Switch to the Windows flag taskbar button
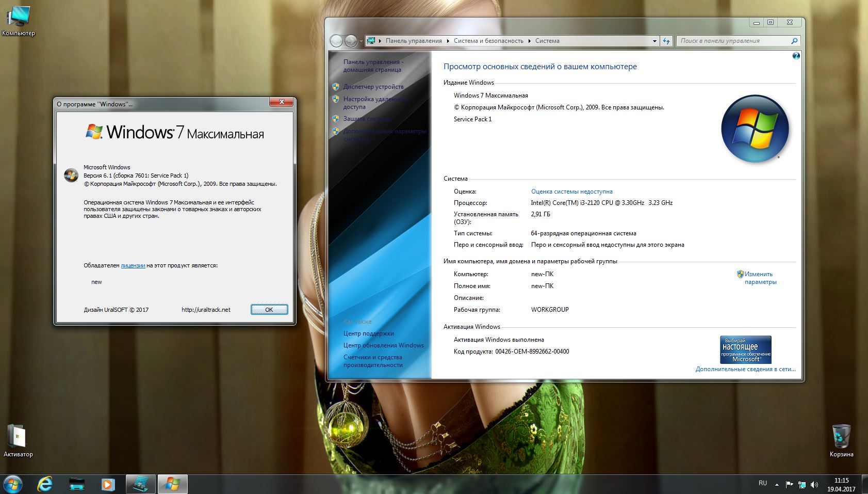868x494 pixels. 172,484
